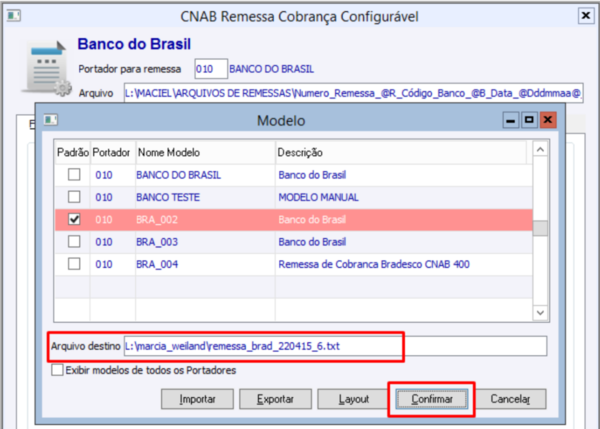Maximize the Modelo dialog
This screenshot has width=600, height=429.
[529, 121]
